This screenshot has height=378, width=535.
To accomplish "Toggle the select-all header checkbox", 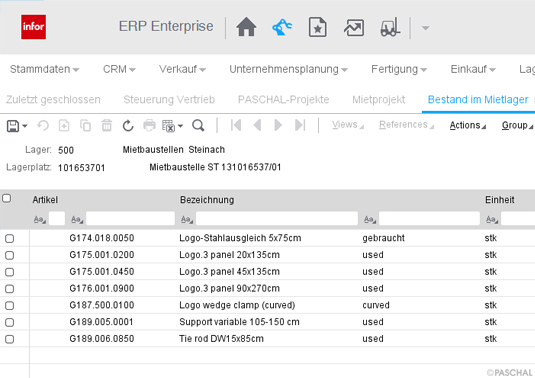I will [x=6, y=198].
